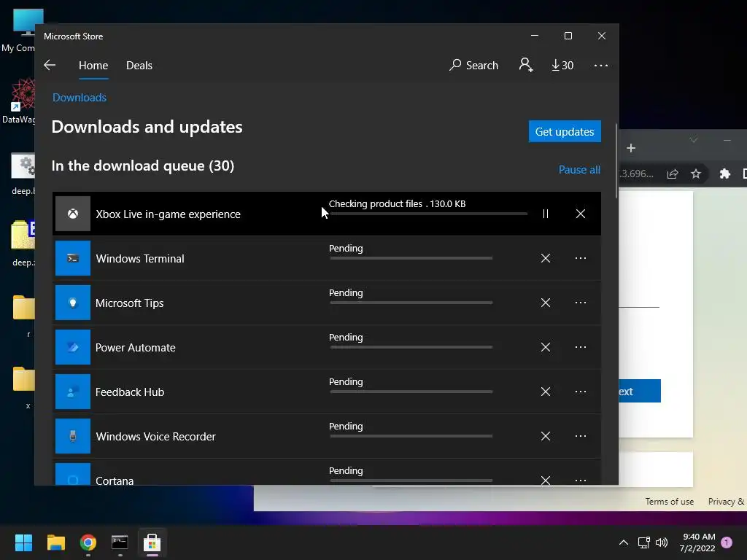Cancel the Feedback Hub pending download
Screen dimensions: 747x560
(546, 392)
